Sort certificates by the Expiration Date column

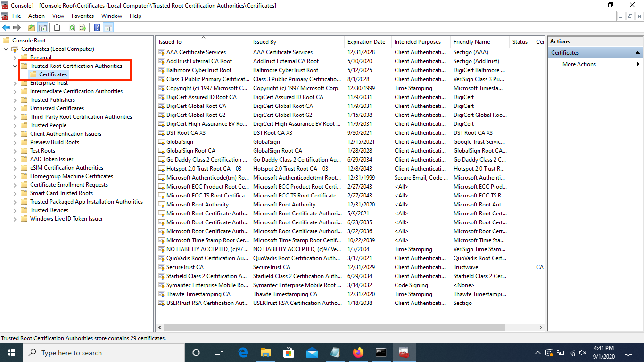click(x=367, y=41)
